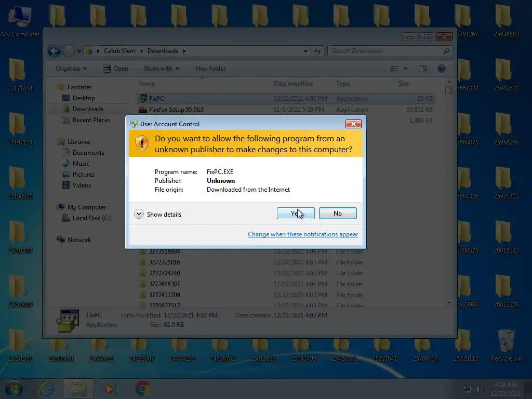
Task: Select Pictures library in navigation pane
Action: point(78,175)
